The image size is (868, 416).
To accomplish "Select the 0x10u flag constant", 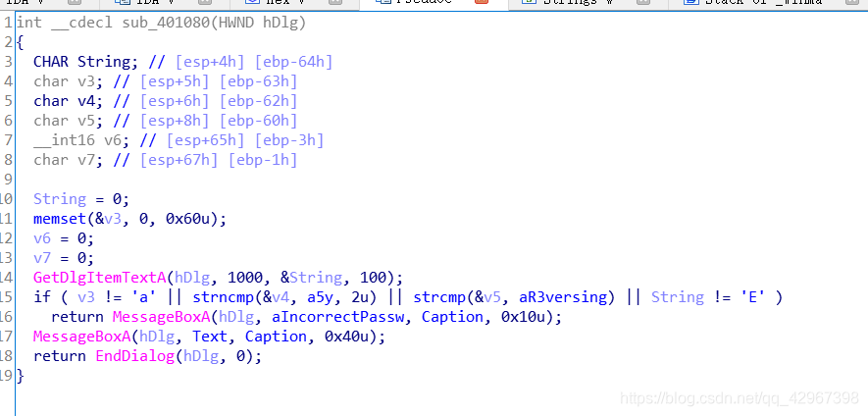I will 523,316.
